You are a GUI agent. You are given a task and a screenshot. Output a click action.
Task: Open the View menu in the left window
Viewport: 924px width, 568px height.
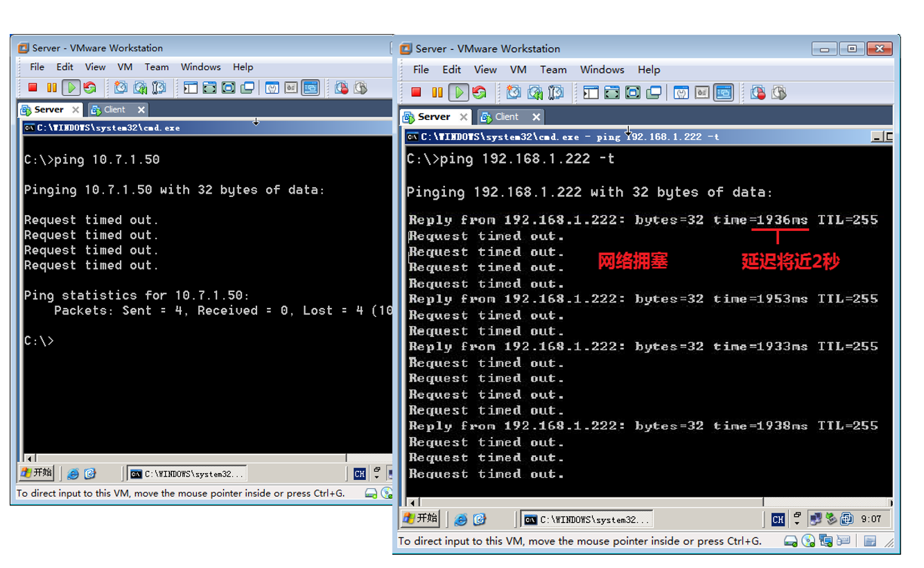[95, 67]
